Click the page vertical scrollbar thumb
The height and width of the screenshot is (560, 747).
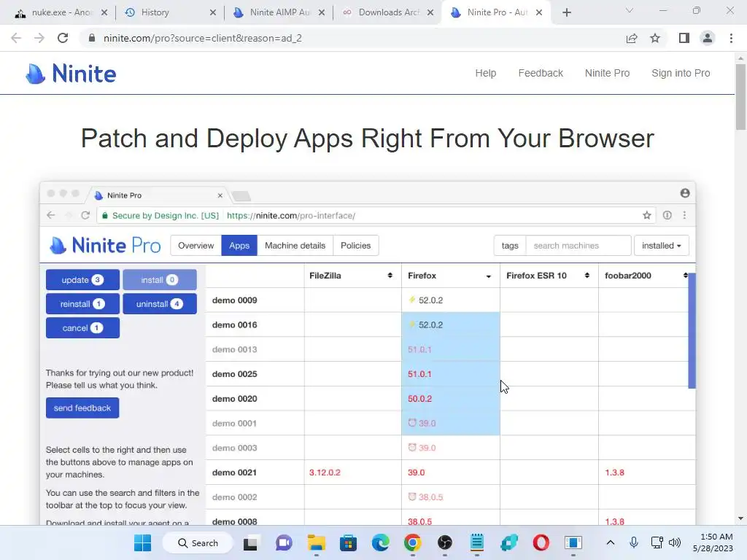coord(741,97)
